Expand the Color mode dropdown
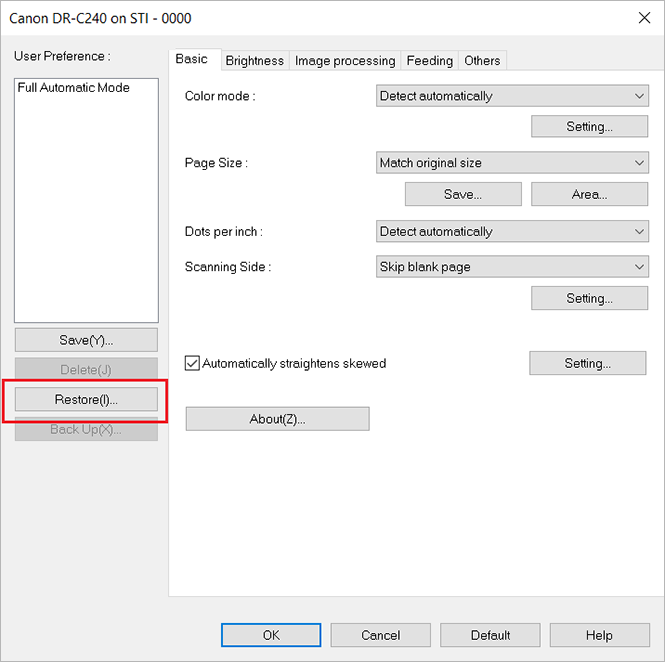 click(512, 96)
